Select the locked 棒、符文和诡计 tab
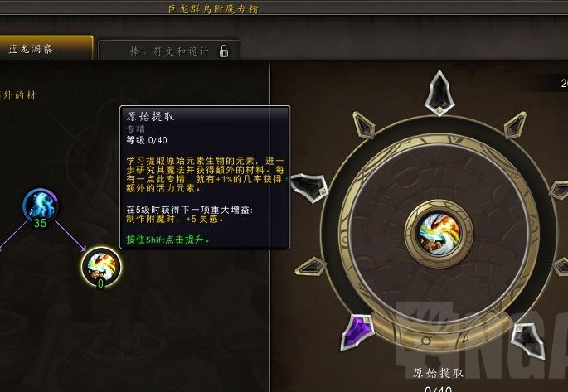The image size is (568, 392). pos(169,51)
